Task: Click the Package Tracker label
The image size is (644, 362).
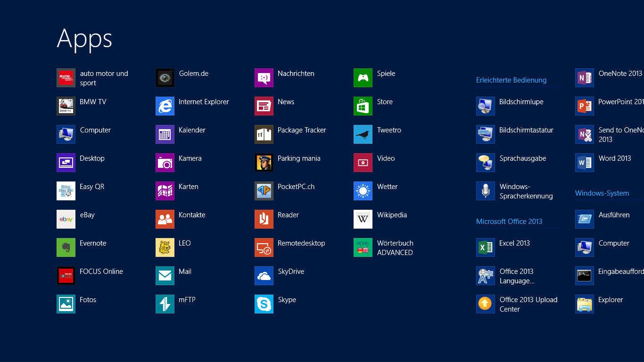Action: pyautogui.click(x=302, y=130)
